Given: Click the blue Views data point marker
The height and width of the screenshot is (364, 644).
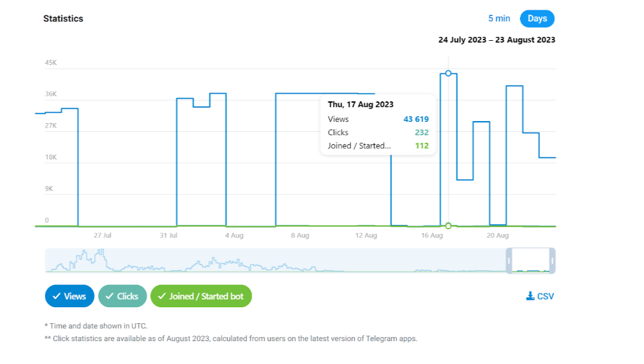Looking at the screenshot, I should pyautogui.click(x=448, y=73).
